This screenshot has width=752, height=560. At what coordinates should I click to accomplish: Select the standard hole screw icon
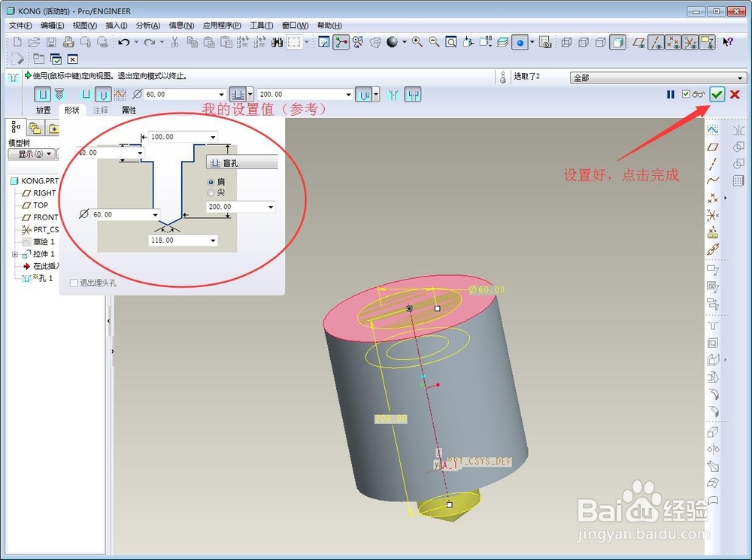(59, 95)
